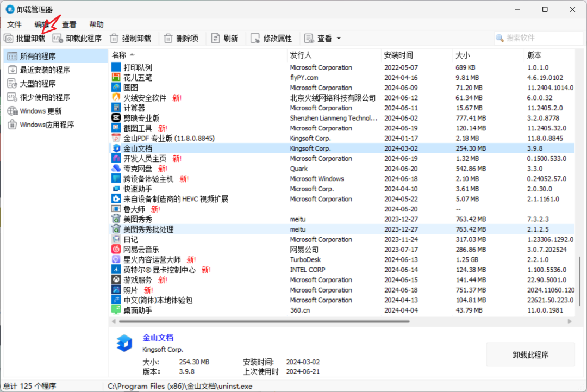The image size is (587, 392).
Task: Click the 金山文档 list row icon
Action: pos(116,148)
